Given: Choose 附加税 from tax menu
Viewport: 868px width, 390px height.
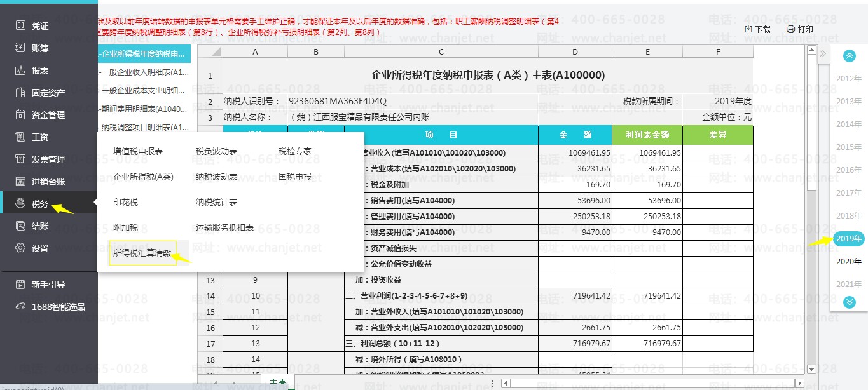Looking at the screenshot, I should 125,227.
